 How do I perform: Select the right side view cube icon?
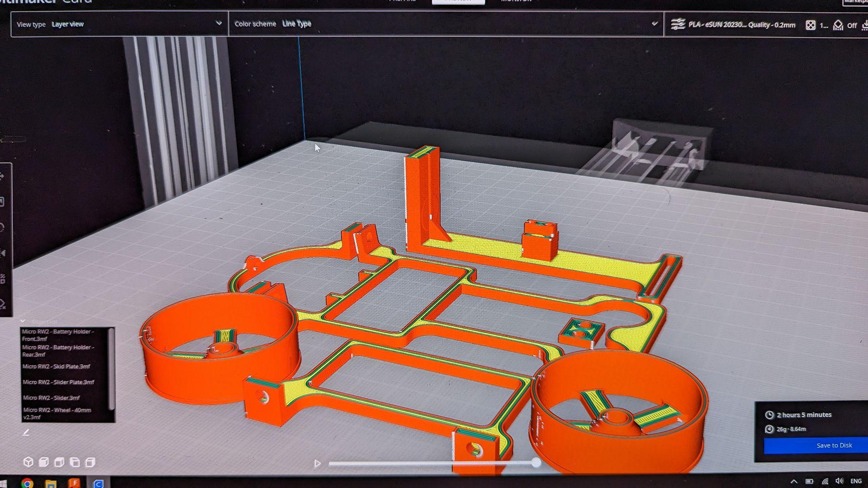(x=90, y=462)
